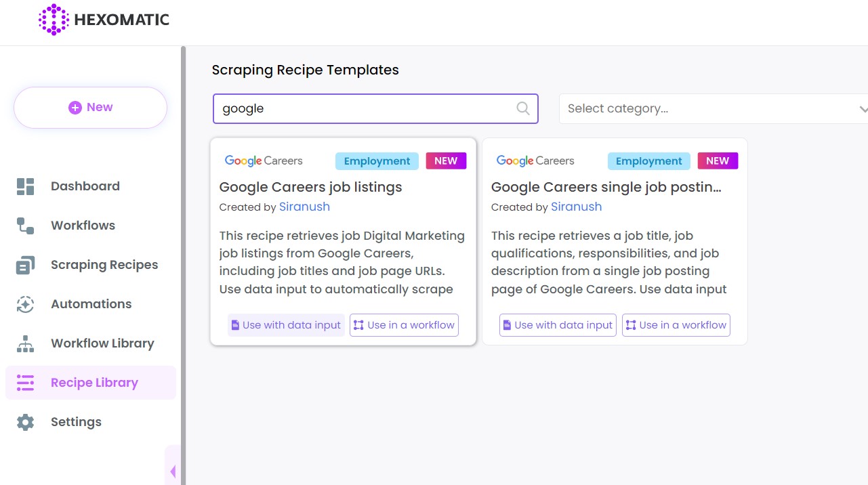Select the Workflow Library hierarchy icon
Image resolution: width=868 pixels, height=485 pixels.
pos(25,343)
